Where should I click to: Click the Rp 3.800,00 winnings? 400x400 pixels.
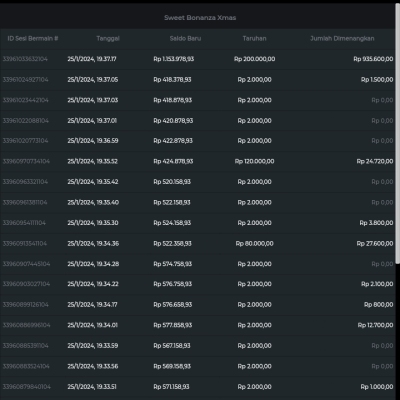point(376,223)
